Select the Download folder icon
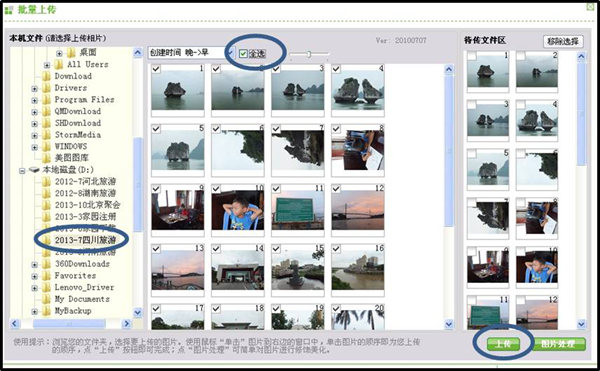 (x=46, y=76)
